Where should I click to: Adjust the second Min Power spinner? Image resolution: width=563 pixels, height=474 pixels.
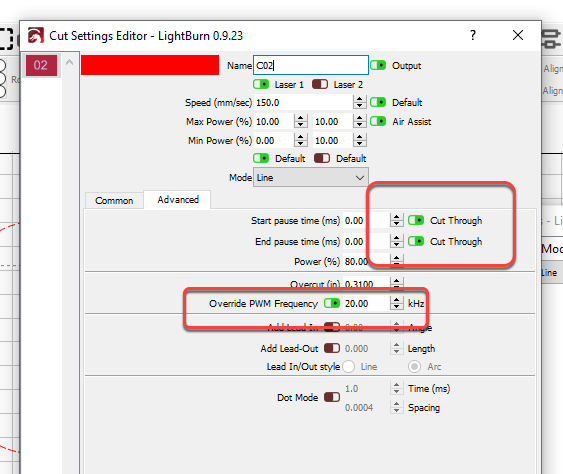point(359,140)
